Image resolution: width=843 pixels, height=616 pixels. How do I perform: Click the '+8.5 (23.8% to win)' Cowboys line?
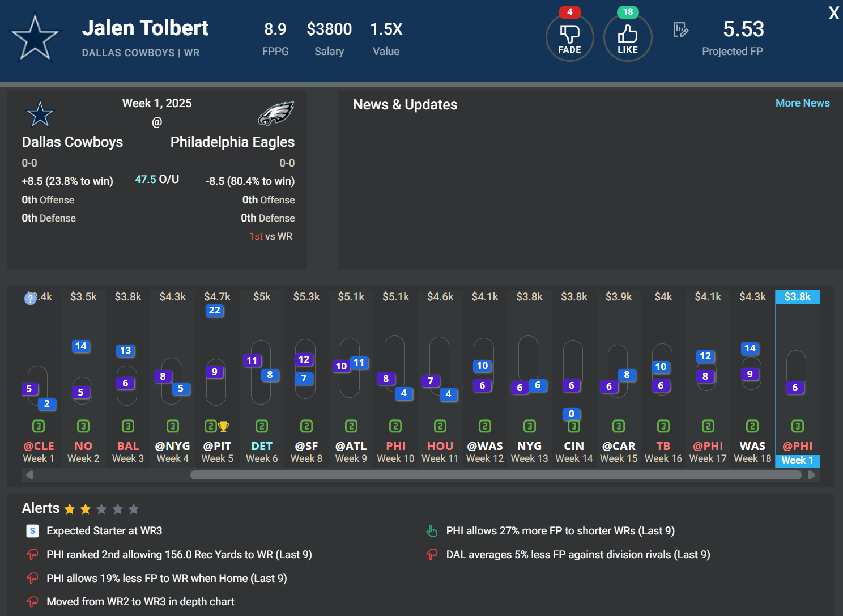click(67, 181)
